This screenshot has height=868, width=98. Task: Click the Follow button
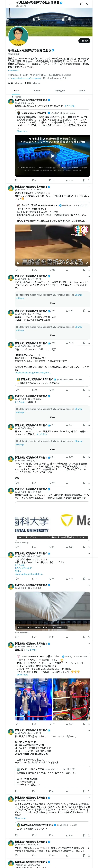pos(84,41)
